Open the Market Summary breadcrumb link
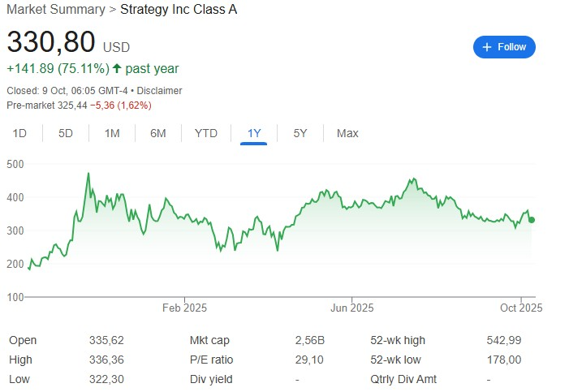Viewport: 569px width, 392px height. (55, 10)
